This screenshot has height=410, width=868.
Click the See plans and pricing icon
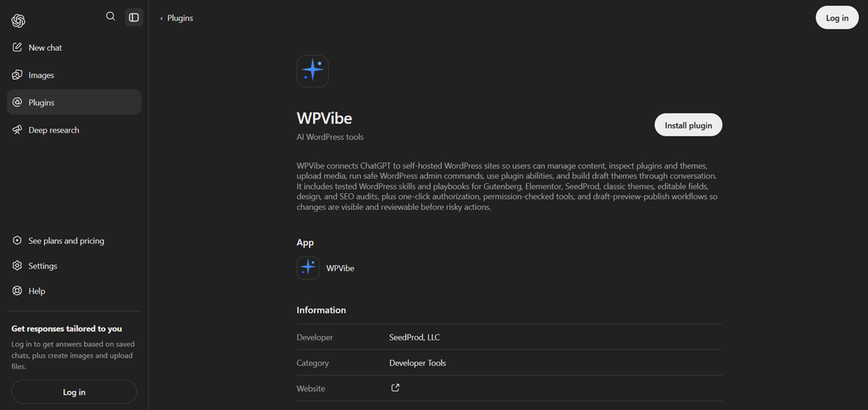pos(17,241)
